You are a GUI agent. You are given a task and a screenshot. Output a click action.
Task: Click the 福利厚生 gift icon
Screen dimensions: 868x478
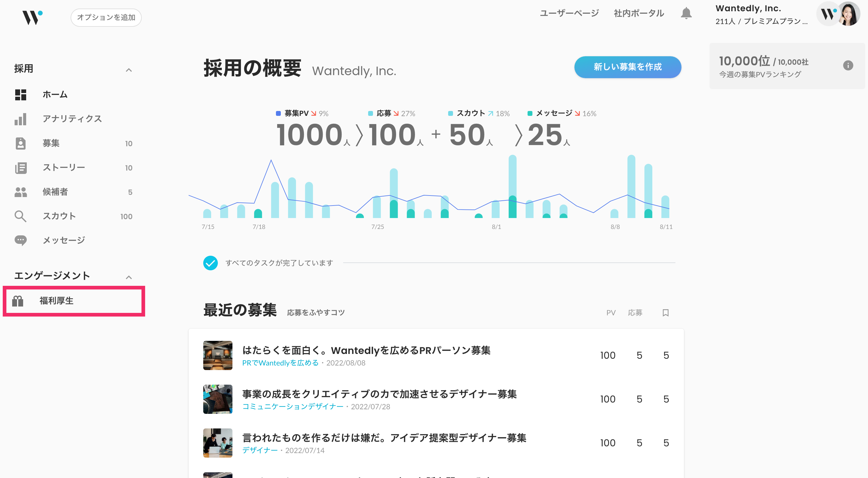pyautogui.click(x=18, y=301)
